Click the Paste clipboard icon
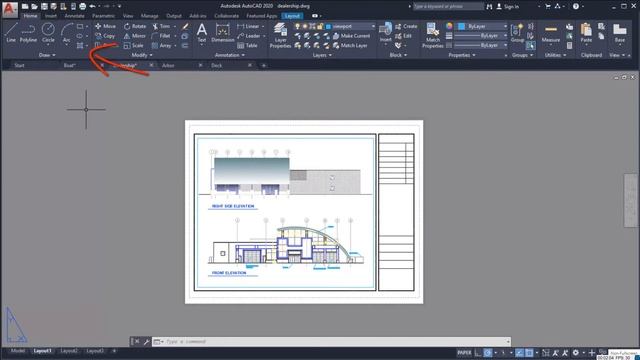The image size is (640, 360). pyautogui.click(x=586, y=33)
